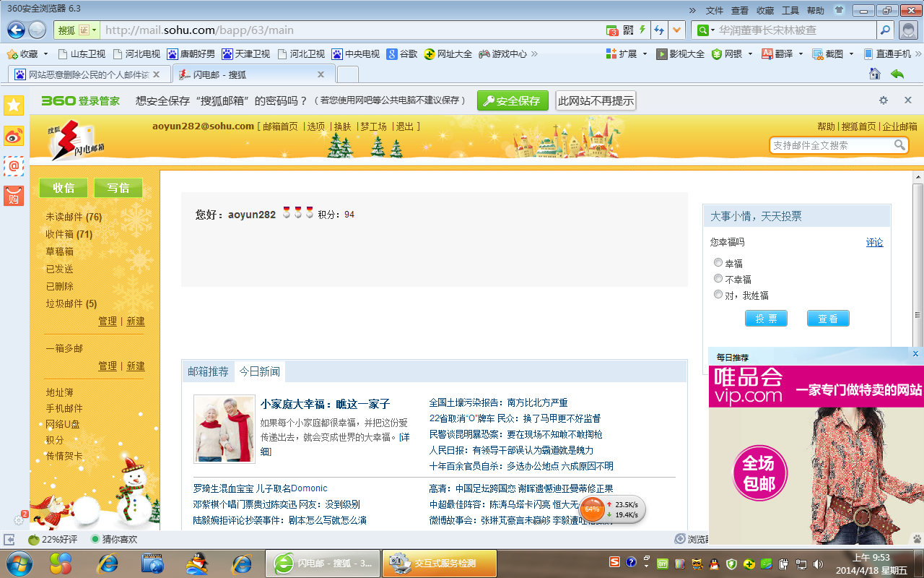Open the shopping bag sidebar icon
The image size is (924, 578).
pos(14,195)
